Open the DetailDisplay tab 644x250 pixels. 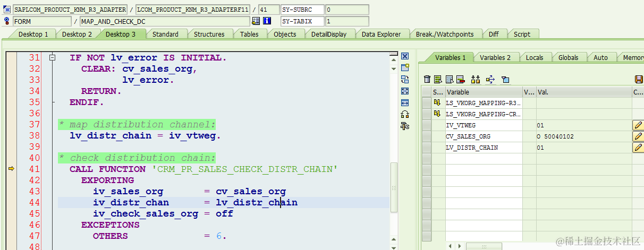pyautogui.click(x=329, y=34)
